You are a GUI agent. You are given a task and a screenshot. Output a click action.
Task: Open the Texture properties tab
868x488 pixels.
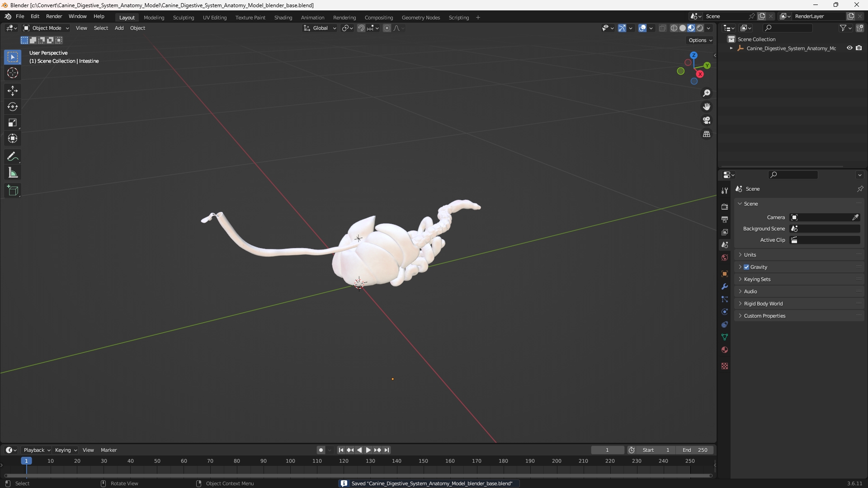coord(725,366)
